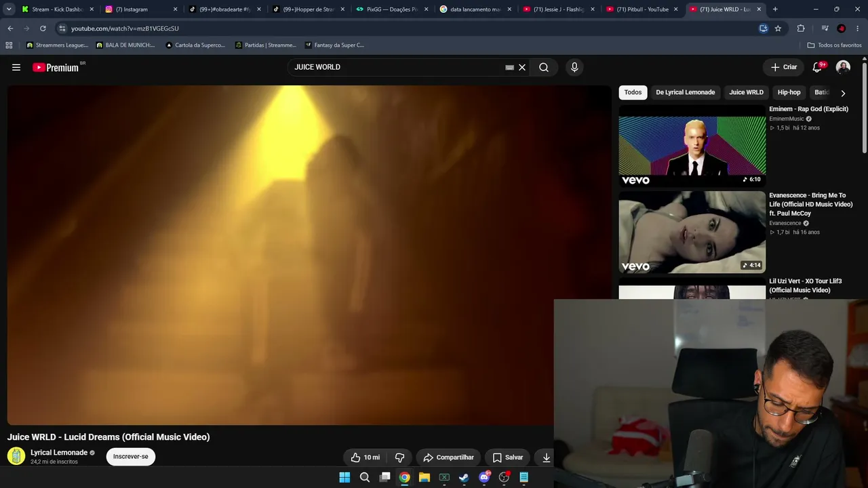Bookmark this page with the star icon
The height and width of the screenshot is (488, 868).
coord(778,28)
